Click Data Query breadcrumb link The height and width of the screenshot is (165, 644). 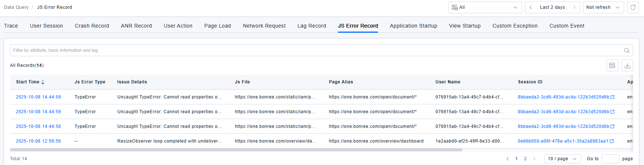pos(16,7)
